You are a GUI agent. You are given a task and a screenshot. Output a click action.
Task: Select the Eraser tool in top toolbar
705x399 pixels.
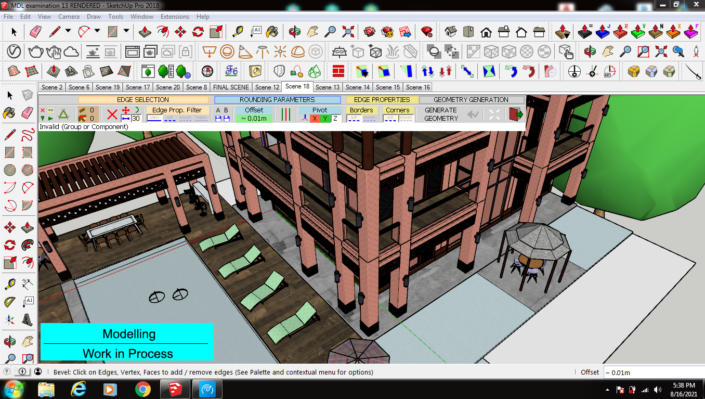35,32
